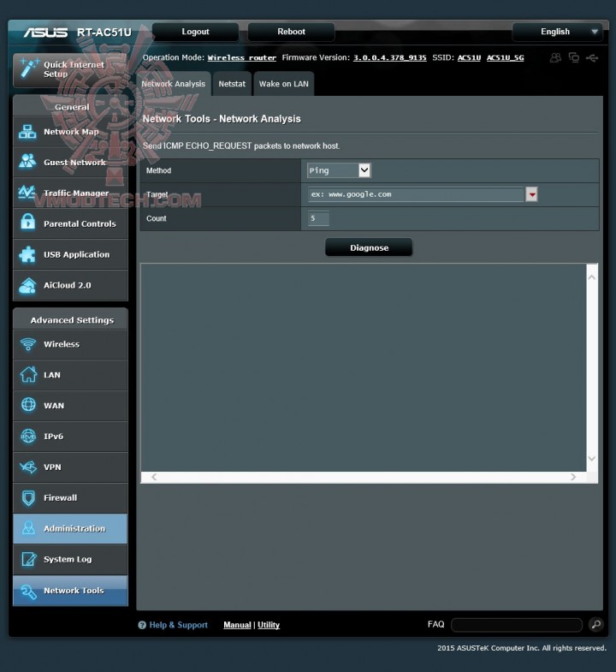Click the Target host input field

click(x=417, y=194)
